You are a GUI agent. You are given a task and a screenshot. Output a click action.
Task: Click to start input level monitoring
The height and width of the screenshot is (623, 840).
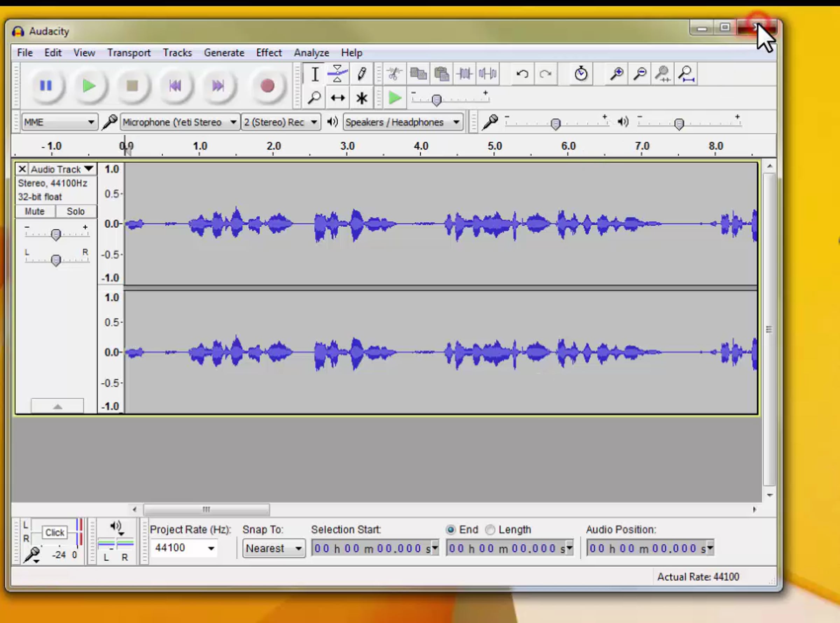pyautogui.click(x=54, y=532)
